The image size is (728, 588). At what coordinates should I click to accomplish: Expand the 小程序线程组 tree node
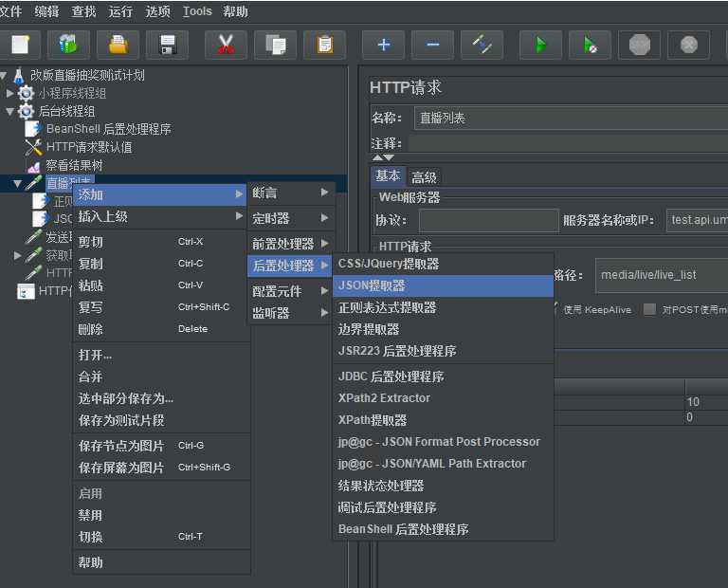(10, 93)
